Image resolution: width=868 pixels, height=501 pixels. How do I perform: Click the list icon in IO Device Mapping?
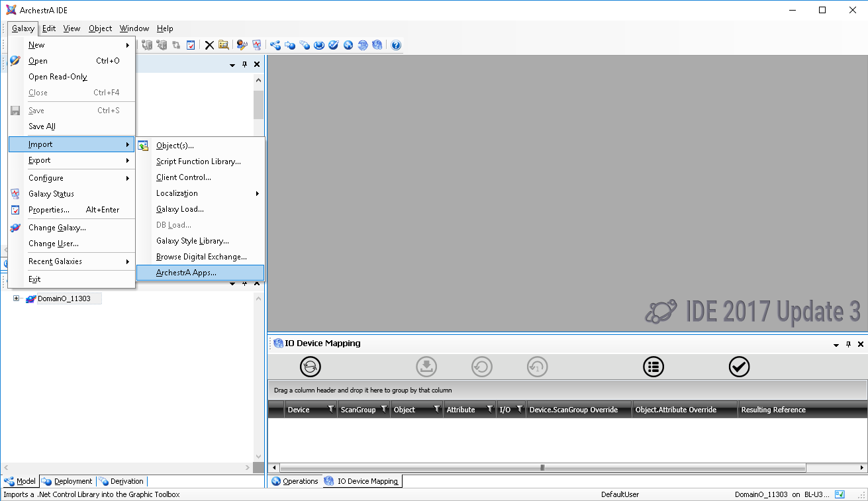653,367
